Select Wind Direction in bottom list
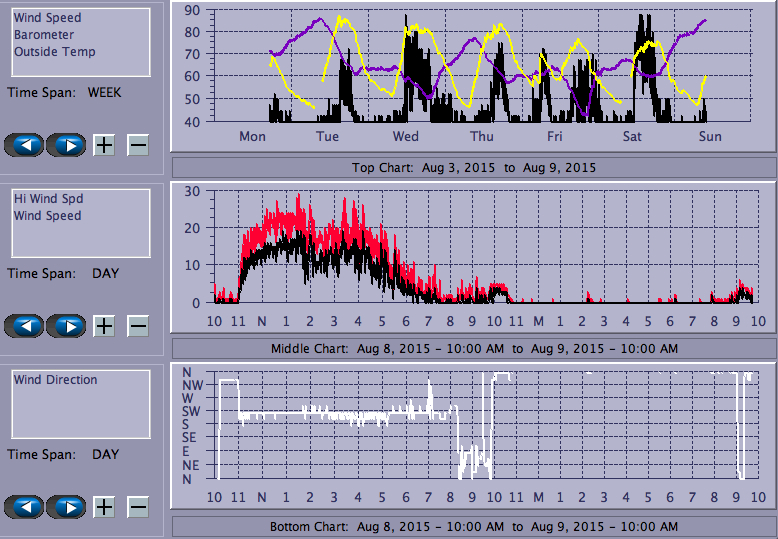Viewport: 778px width, 539px height. tap(56, 380)
